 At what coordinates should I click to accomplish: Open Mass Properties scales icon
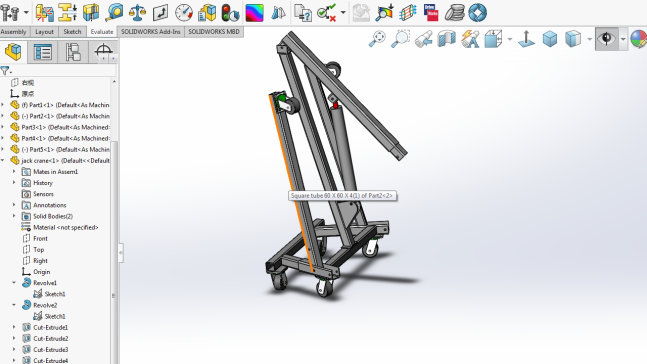(137, 12)
